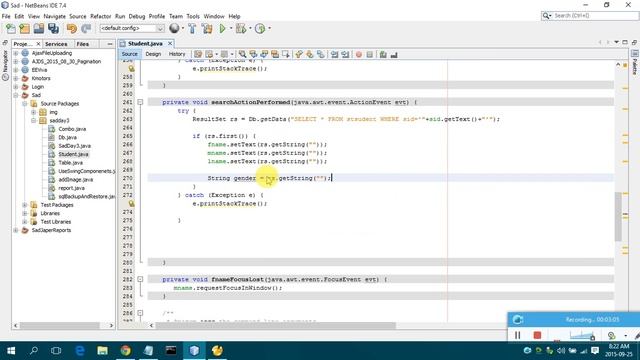The image size is (640, 360).
Task: Click the Profile Project toolbar icon
Action: 260,29
